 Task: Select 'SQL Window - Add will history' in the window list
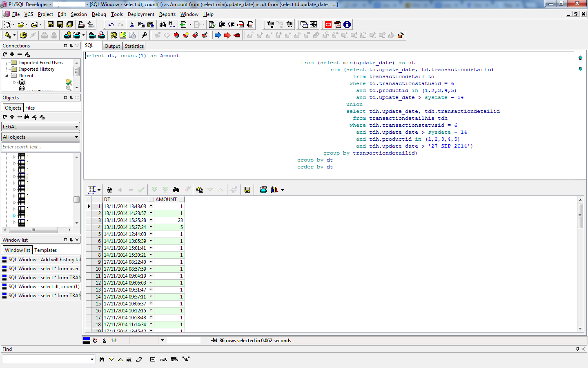click(44, 260)
